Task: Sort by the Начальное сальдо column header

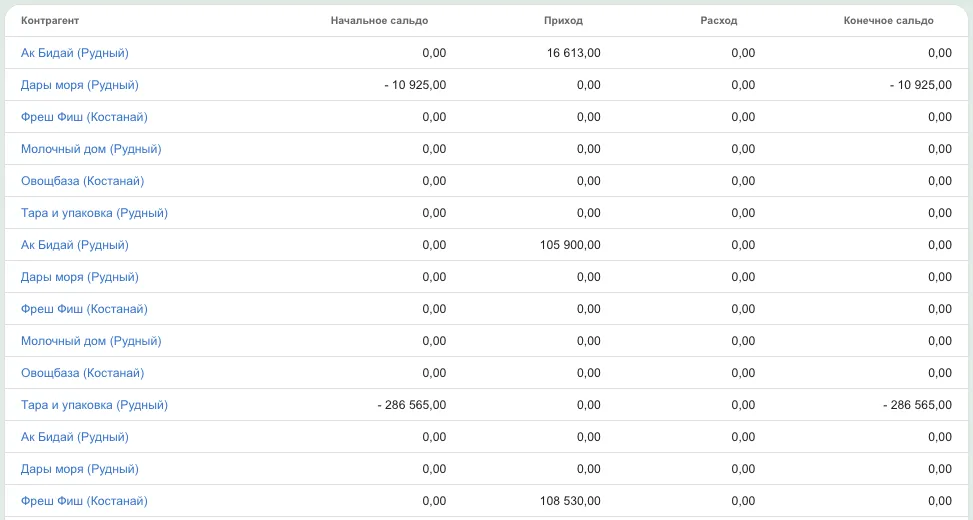Action: click(379, 20)
